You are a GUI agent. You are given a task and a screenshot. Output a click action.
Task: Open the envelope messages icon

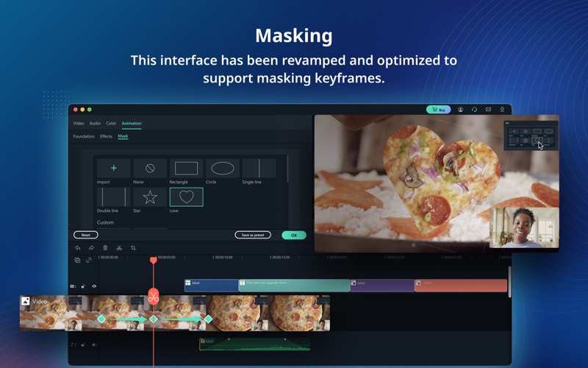pos(488,110)
